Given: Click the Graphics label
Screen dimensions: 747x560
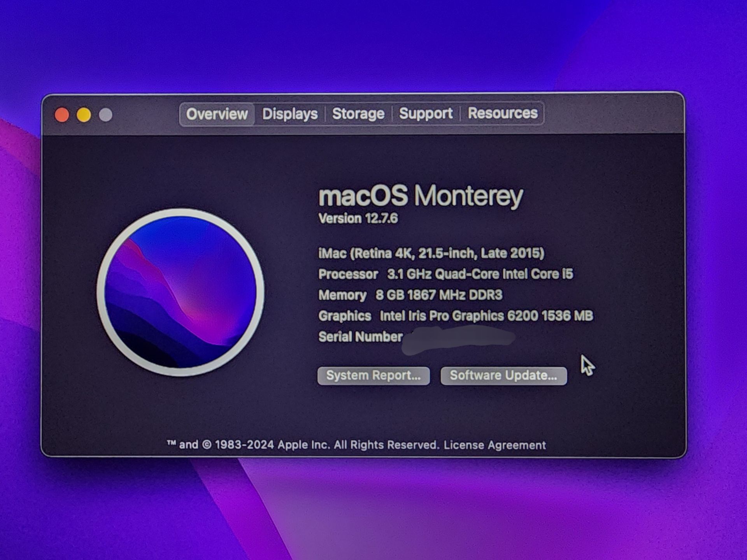Looking at the screenshot, I should (x=345, y=316).
